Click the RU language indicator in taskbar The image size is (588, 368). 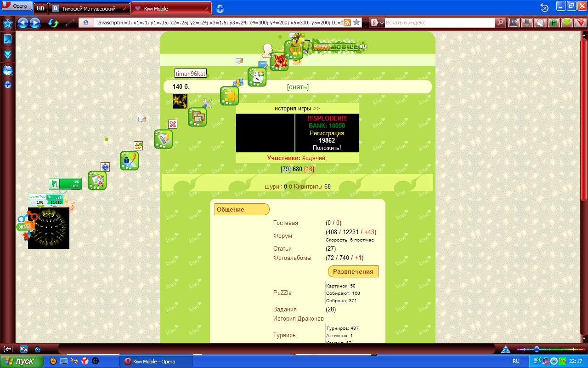click(x=516, y=362)
